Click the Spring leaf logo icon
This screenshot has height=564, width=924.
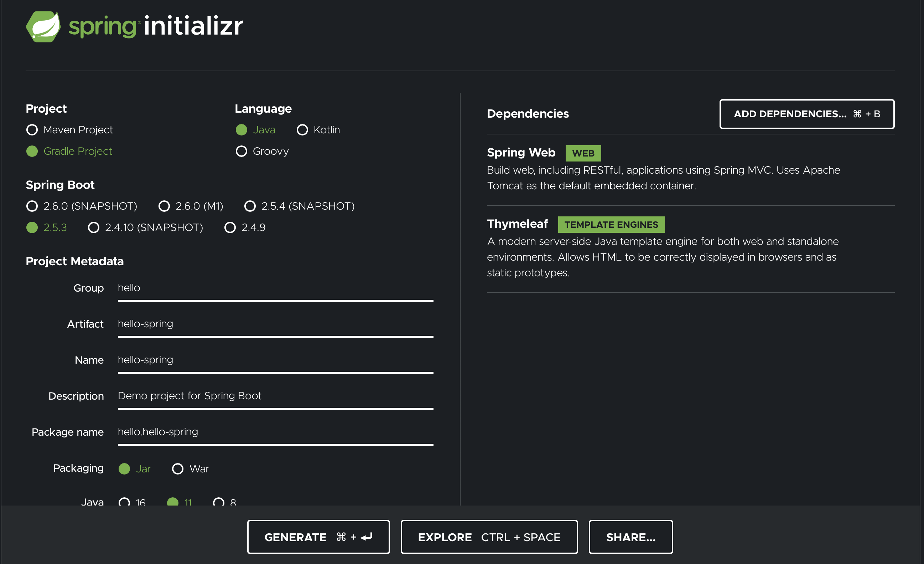43,27
